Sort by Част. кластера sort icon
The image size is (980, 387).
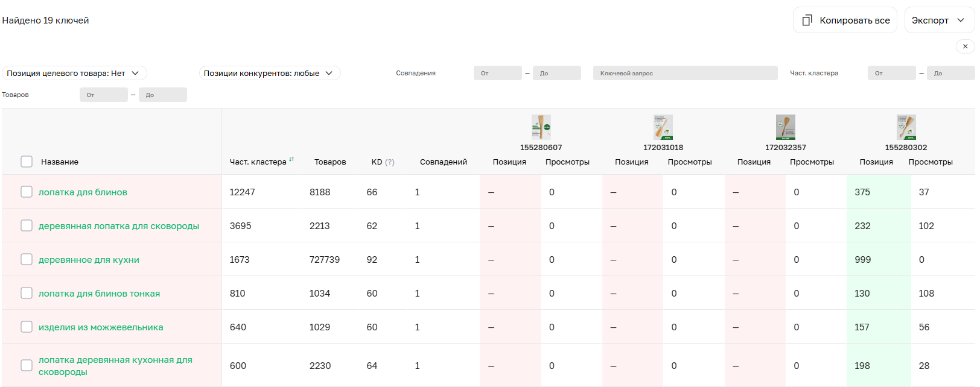[x=291, y=160]
